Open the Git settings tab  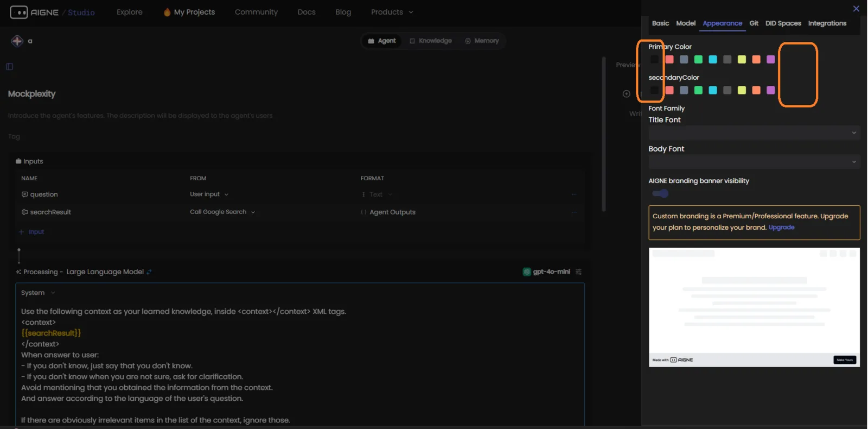point(754,23)
